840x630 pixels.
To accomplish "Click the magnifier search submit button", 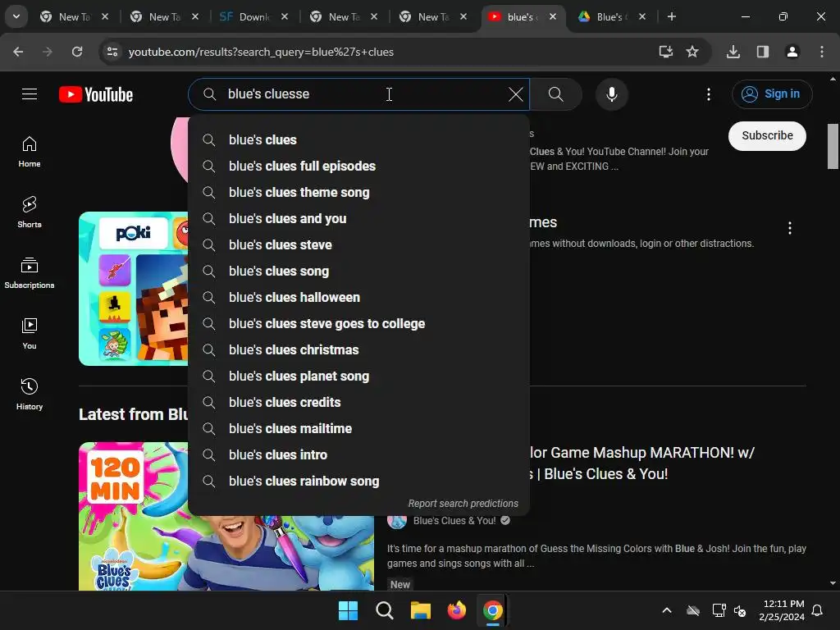I will [556, 94].
